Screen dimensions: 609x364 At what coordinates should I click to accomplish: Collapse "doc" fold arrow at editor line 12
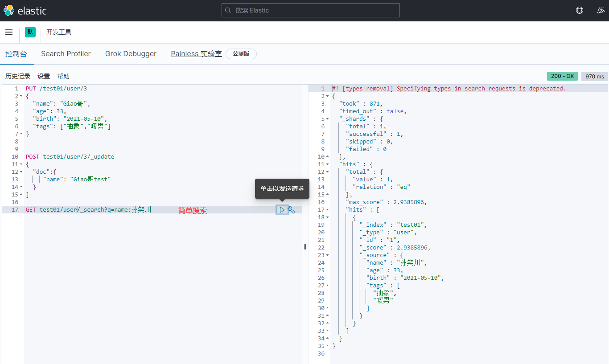pyautogui.click(x=21, y=172)
